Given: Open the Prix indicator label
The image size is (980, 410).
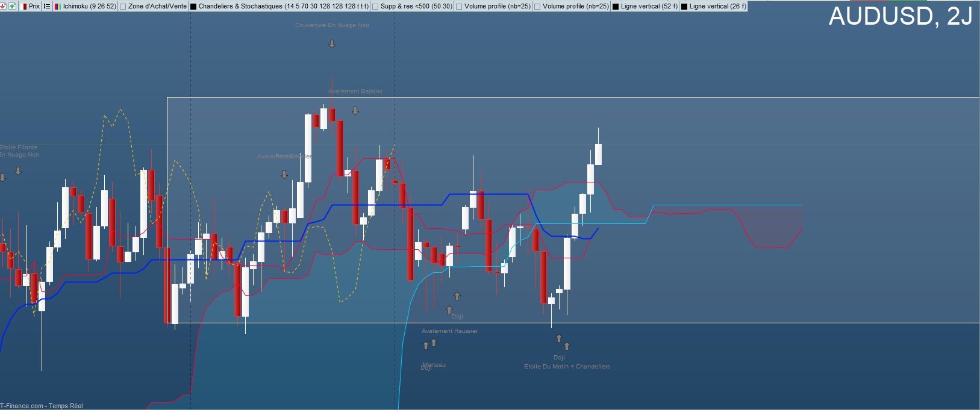Looking at the screenshot, I should [34, 6].
